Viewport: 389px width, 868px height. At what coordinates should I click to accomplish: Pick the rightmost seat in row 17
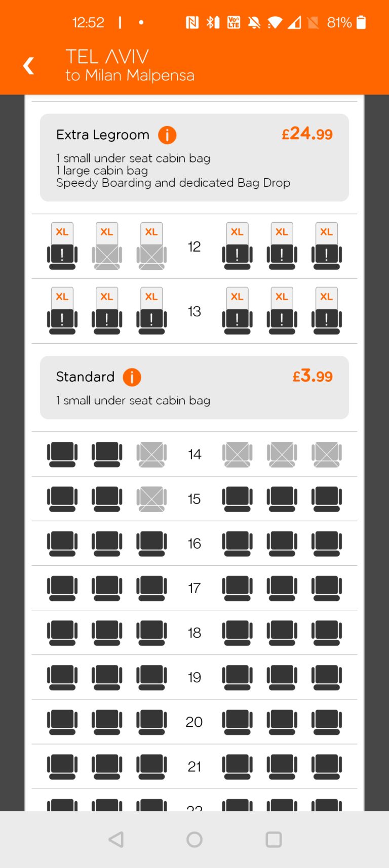pyautogui.click(x=327, y=588)
